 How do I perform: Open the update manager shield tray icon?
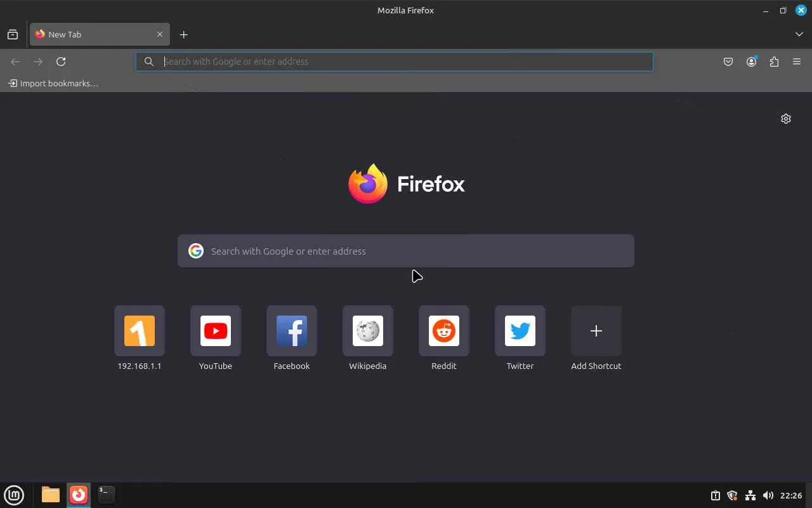point(733,495)
